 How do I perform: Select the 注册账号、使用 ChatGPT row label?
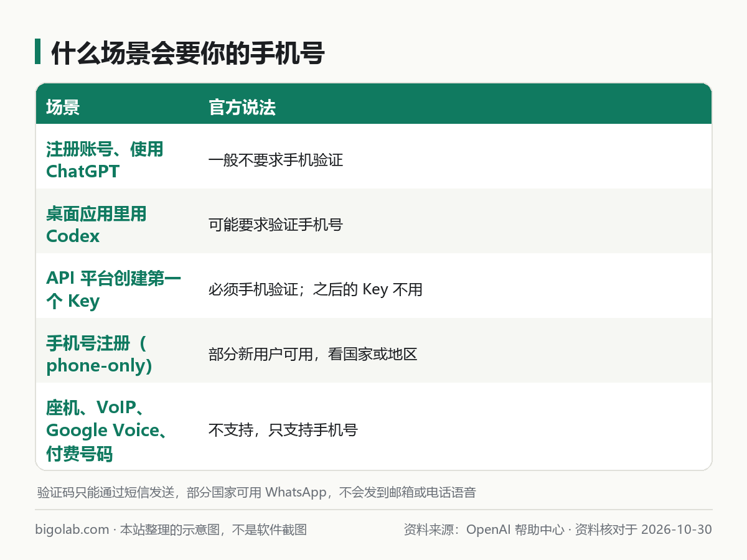[105, 160]
